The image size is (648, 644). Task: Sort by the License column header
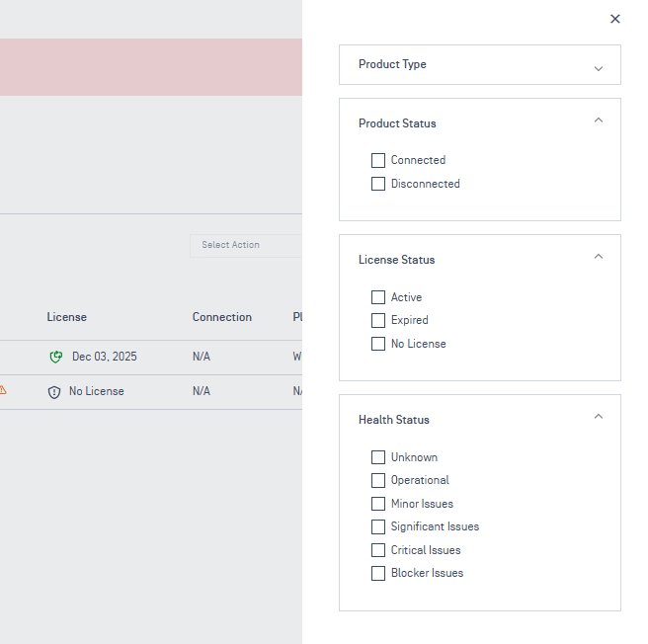pyautogui.click(x=66, y=317)
